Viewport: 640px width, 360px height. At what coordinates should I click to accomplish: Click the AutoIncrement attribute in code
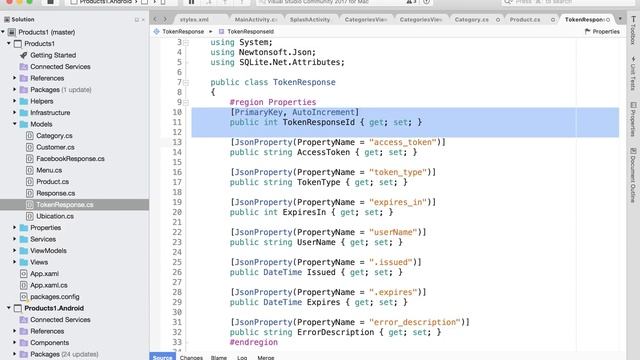pyautogui.click(x=323, y=112)
